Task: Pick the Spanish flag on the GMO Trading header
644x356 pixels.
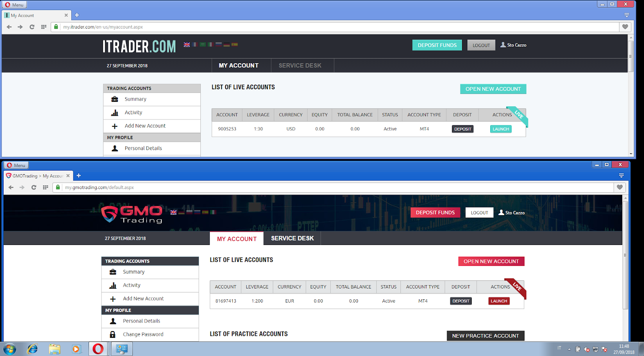Action: coord(205,212)
